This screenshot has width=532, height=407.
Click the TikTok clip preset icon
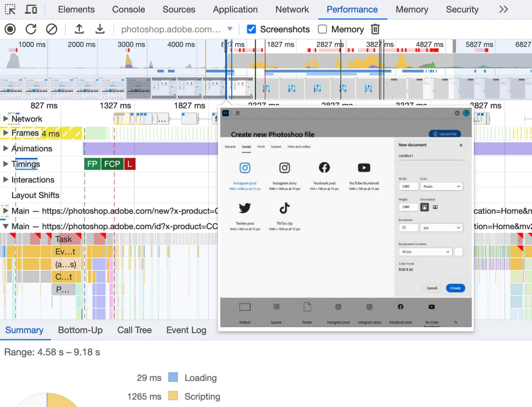point(284,208)
